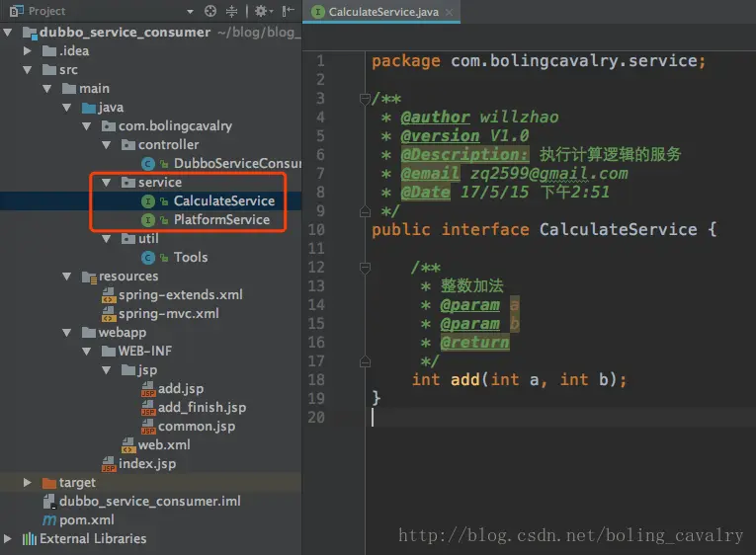Collapse the controller package
The width and height of the screenshot is (756, 555).
(x=107, y=145)
